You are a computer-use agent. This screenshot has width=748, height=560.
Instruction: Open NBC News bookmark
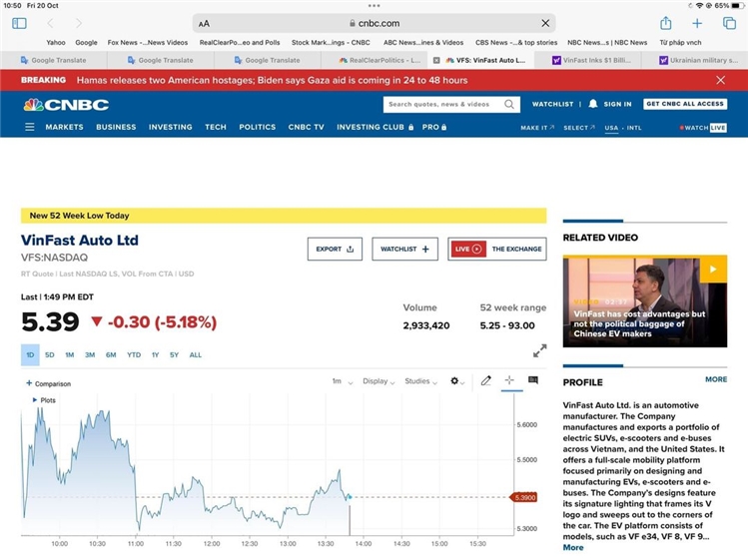(607, 43)
